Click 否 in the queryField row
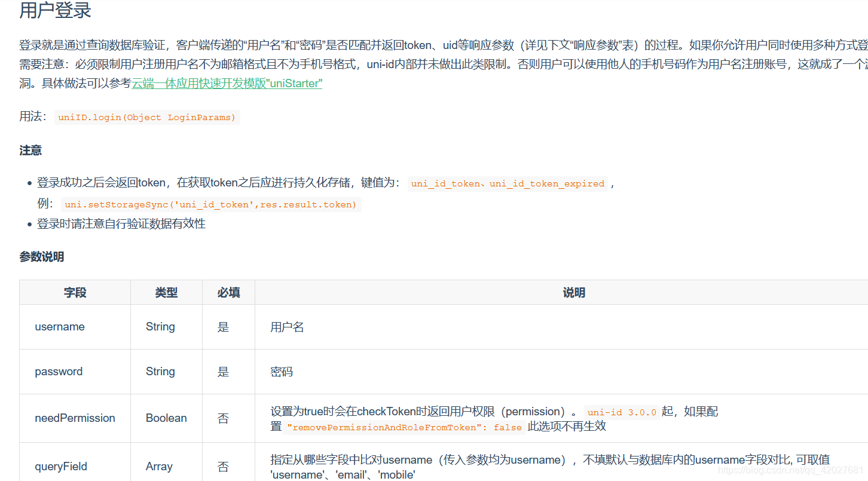Viewport: 868px width, 481px height. pos(223,467)
